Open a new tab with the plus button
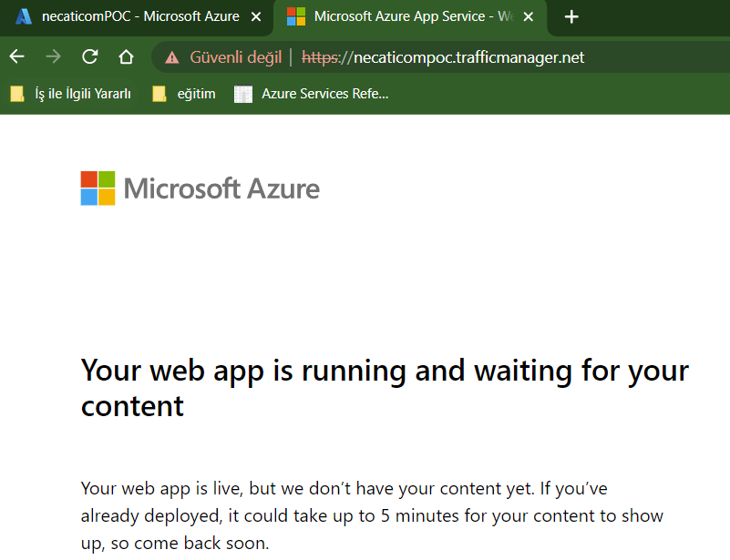Image resolution: width=730 pixels, height=560 pixels. [571, 17]
